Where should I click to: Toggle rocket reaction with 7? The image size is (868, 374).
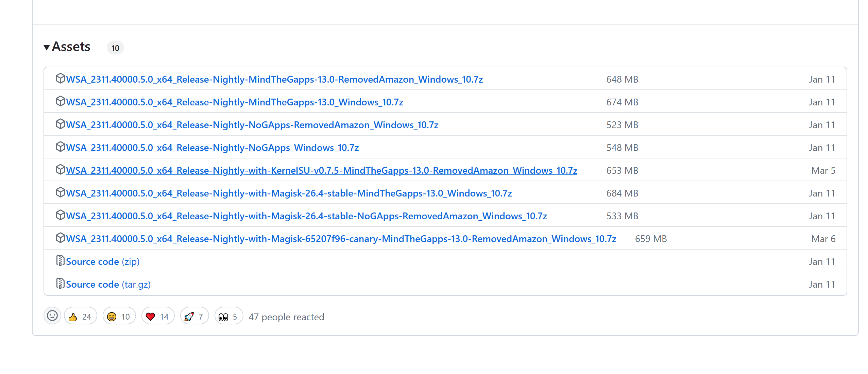tap(194, 317)
